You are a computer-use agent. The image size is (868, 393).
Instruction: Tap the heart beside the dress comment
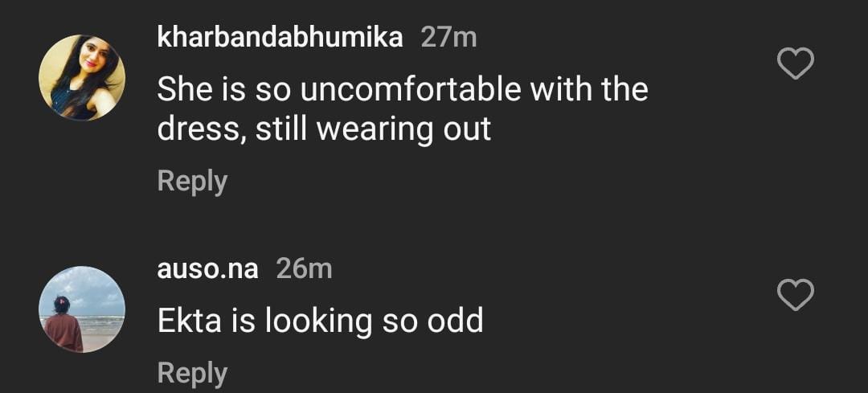[796, 63]
